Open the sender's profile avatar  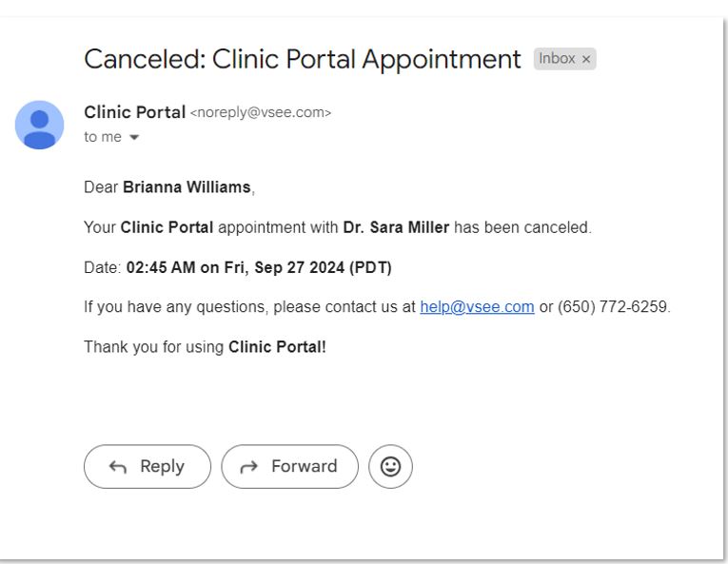tap(39, 125)
